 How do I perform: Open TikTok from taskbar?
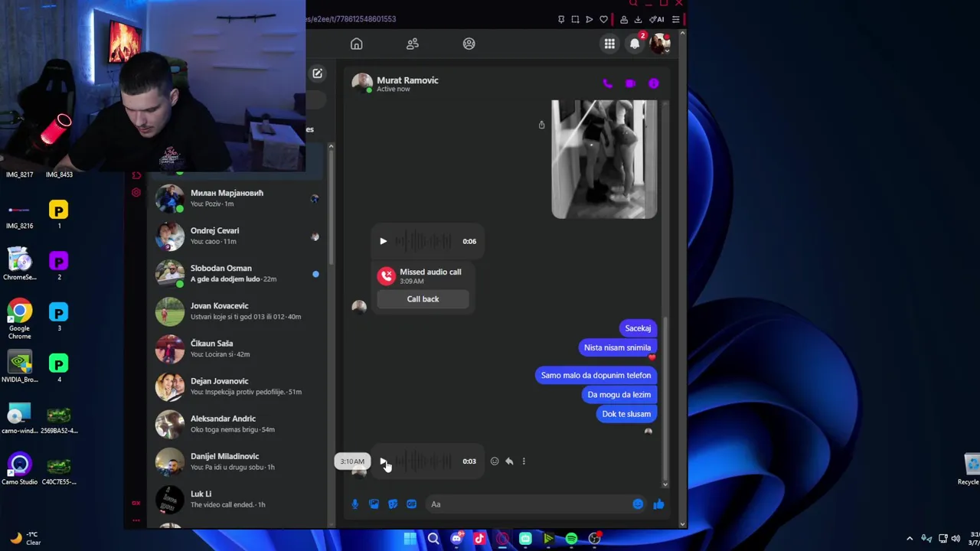[479, 539]
